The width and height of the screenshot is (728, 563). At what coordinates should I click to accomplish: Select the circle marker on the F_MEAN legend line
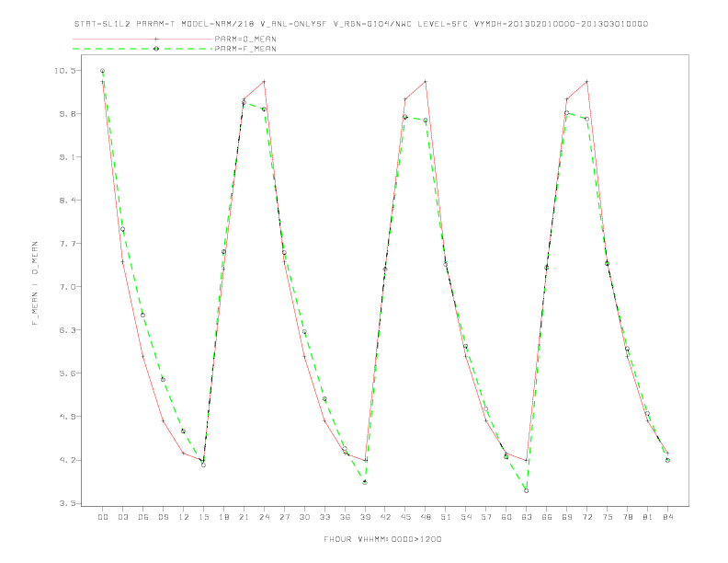pyautogui.click(x=156, y=49)
